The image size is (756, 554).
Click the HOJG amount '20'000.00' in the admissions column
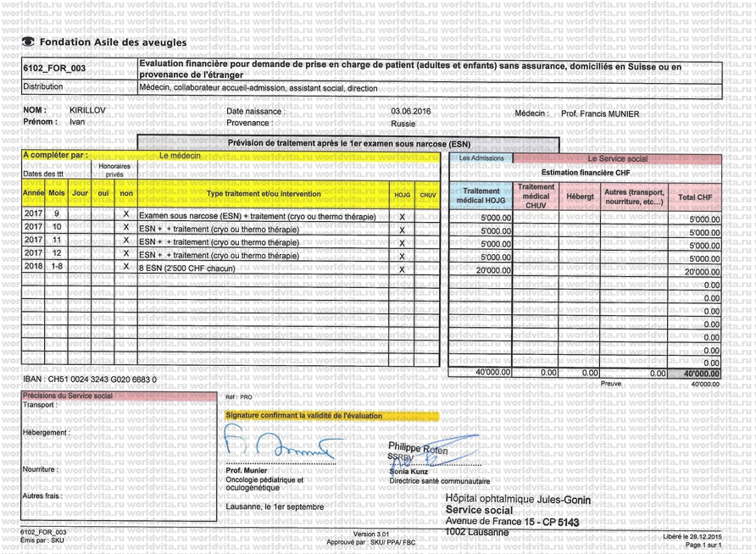[493, 270]
